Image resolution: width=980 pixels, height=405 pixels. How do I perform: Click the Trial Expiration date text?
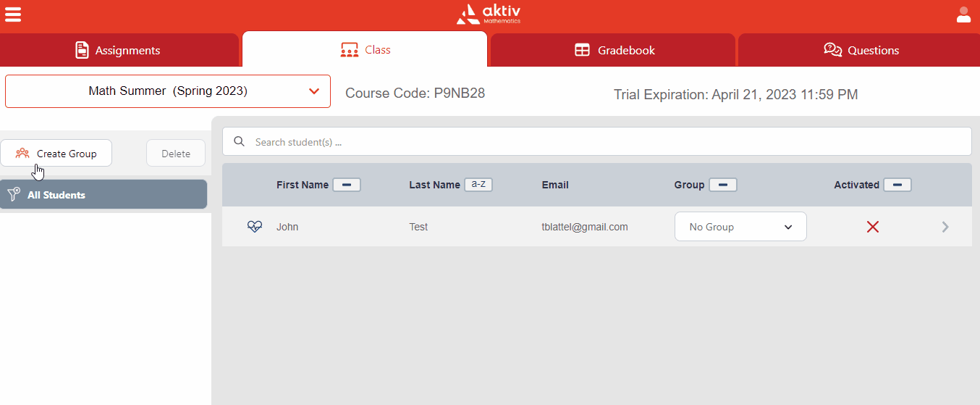tap(736, 94)
